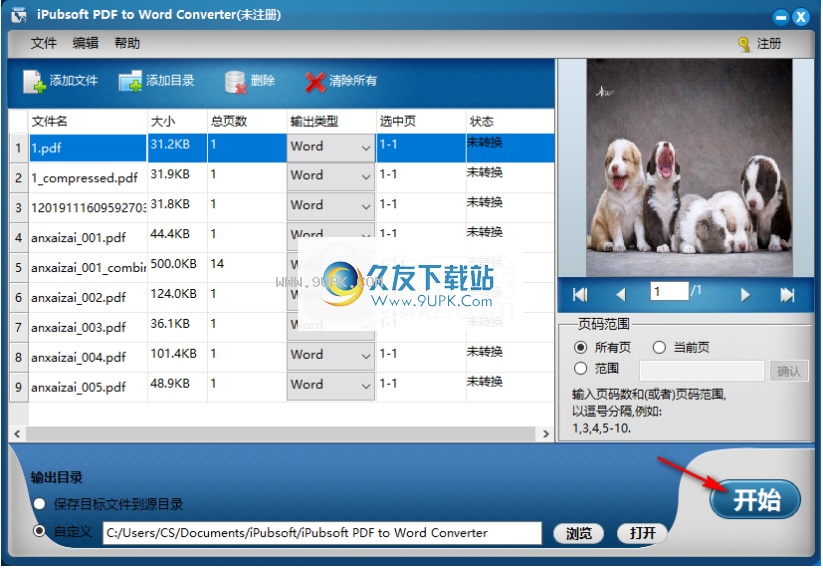
Task: Click the Selected Pages column header (选中页)
Action: (x=421, y=121)
